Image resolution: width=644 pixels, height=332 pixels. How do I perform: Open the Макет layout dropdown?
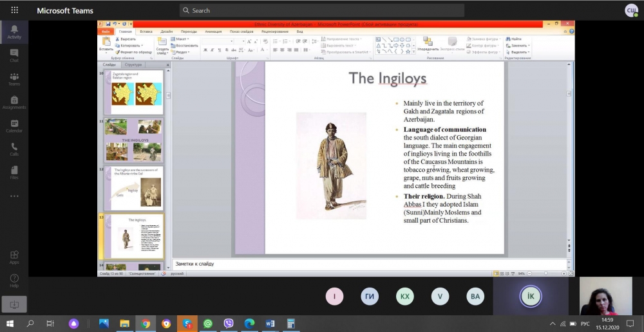(x=181, y=39)
